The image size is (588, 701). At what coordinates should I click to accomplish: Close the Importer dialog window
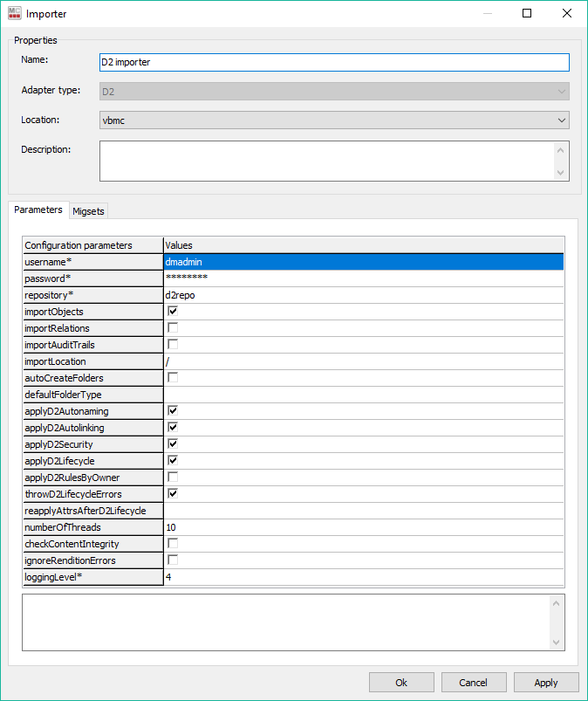coord(567,13)
